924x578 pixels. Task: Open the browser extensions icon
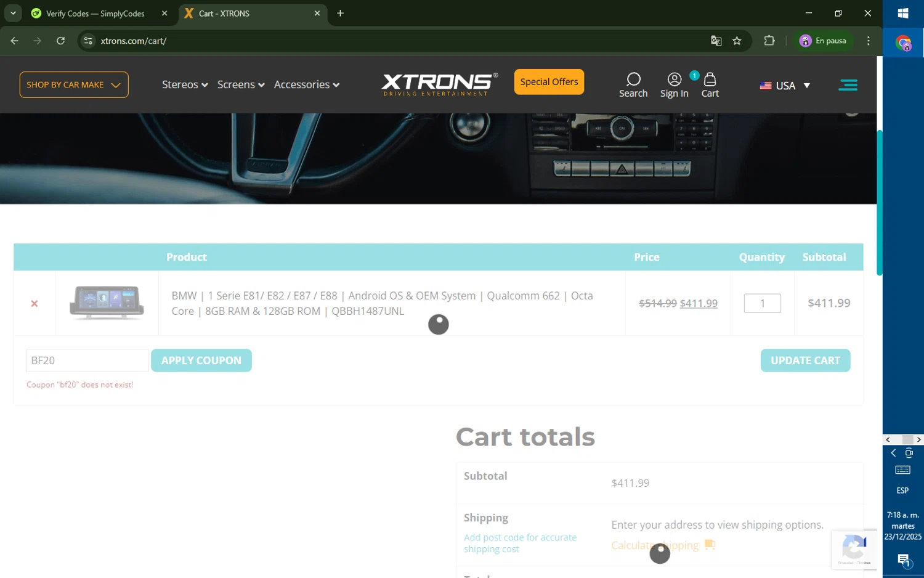click(x=769, y=41)
